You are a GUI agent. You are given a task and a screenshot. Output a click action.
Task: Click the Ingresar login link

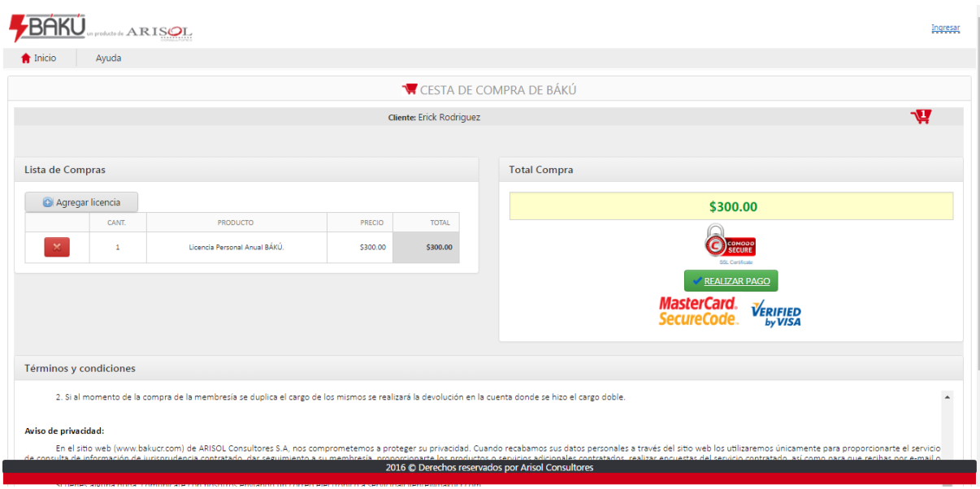[x=945, y=28]
